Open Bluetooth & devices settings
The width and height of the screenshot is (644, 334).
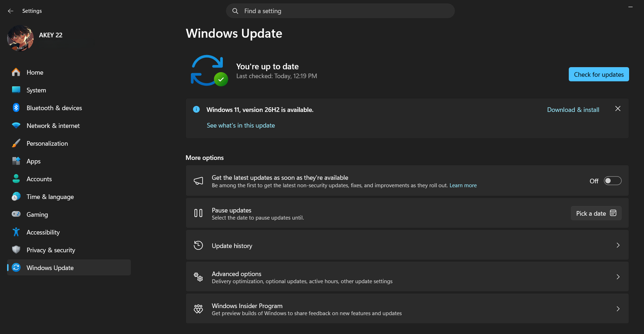point(69,108)
